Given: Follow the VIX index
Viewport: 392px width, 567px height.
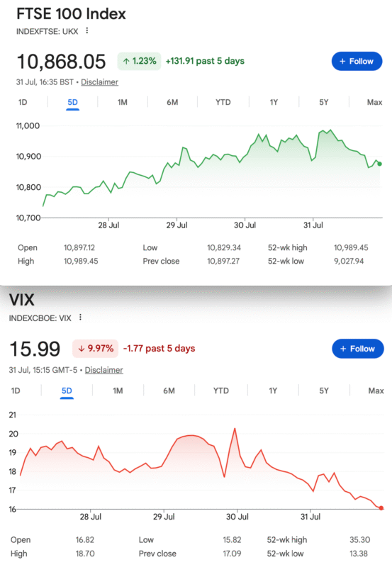Looking at the screenshot, I should pos(358,349).
